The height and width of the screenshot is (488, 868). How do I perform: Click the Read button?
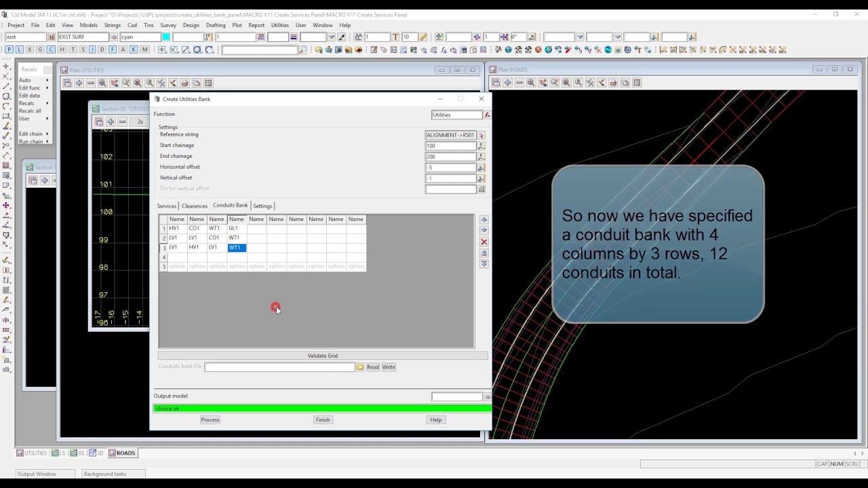pyautogui.click(x=373, y=367)
